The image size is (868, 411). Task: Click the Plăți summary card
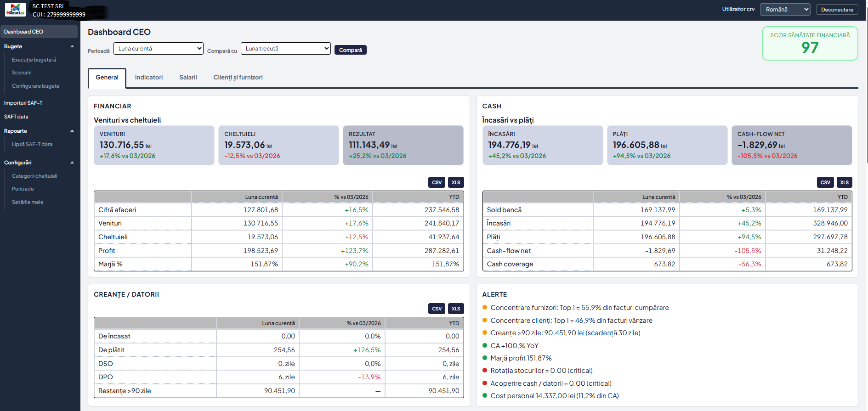(668, 145)
